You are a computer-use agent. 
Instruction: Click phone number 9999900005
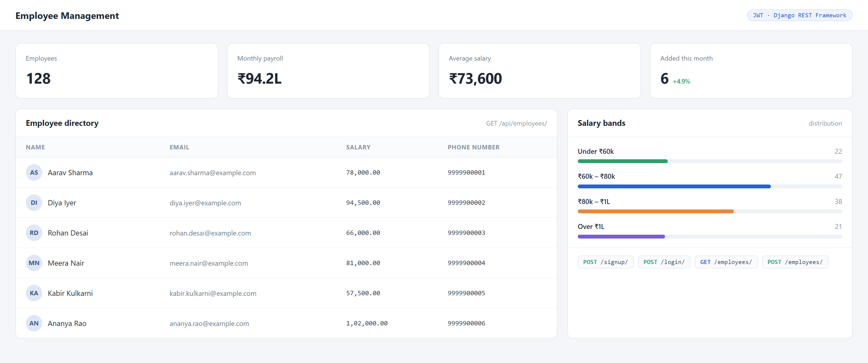pos(466,293)
